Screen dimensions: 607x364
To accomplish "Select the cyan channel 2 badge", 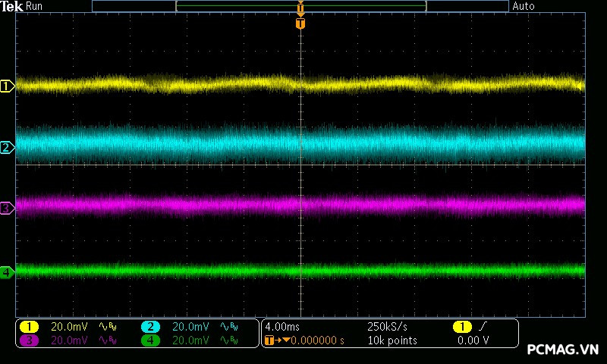I will tap(150, 327).
